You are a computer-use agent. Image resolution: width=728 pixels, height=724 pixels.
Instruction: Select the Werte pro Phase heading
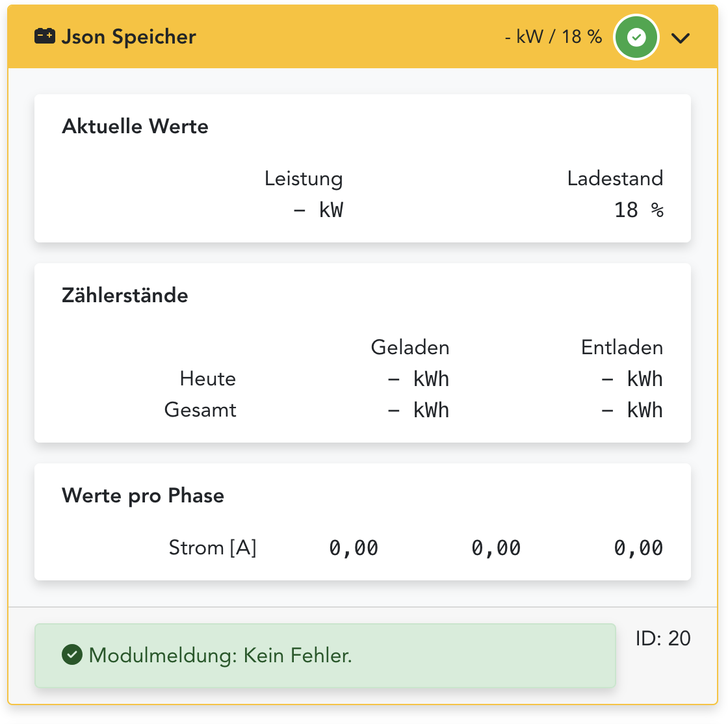coord(143,495)
